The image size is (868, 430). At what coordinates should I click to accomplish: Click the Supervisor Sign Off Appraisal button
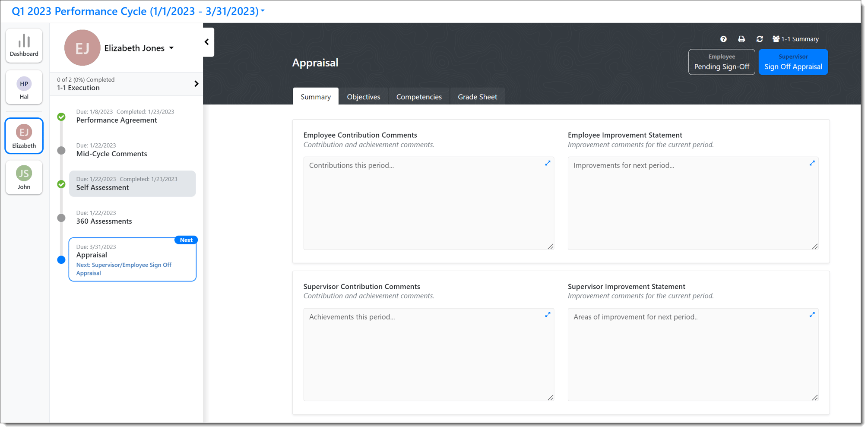click(x=793, y=62)
